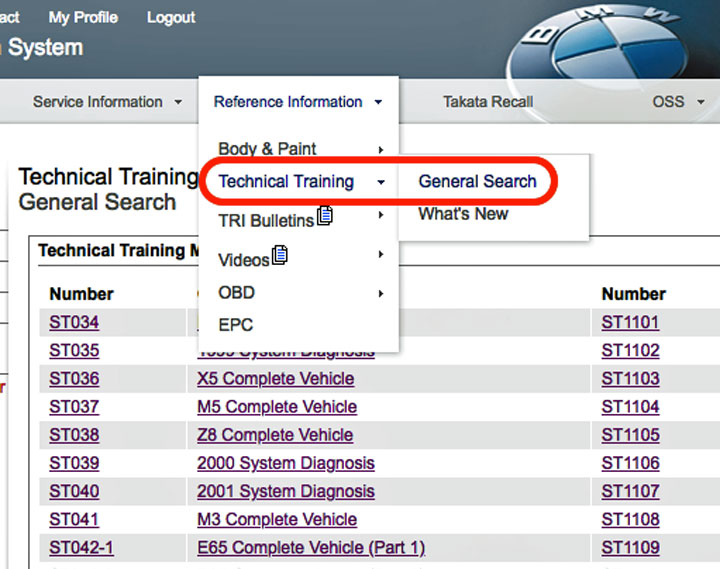Viewport: 720px width, 569px height.
Task: Expand the Body & Paint submenu arrow
Action: tap(381, 150)
